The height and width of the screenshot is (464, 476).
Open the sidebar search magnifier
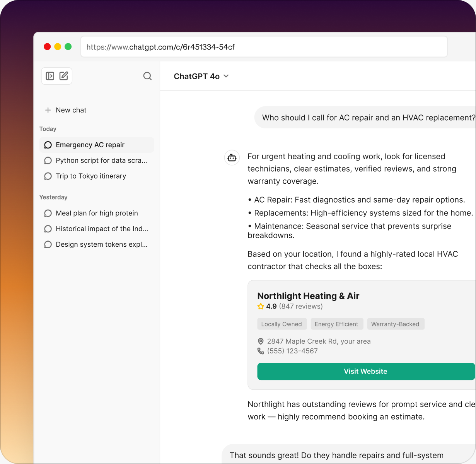(x=147, y=76)
